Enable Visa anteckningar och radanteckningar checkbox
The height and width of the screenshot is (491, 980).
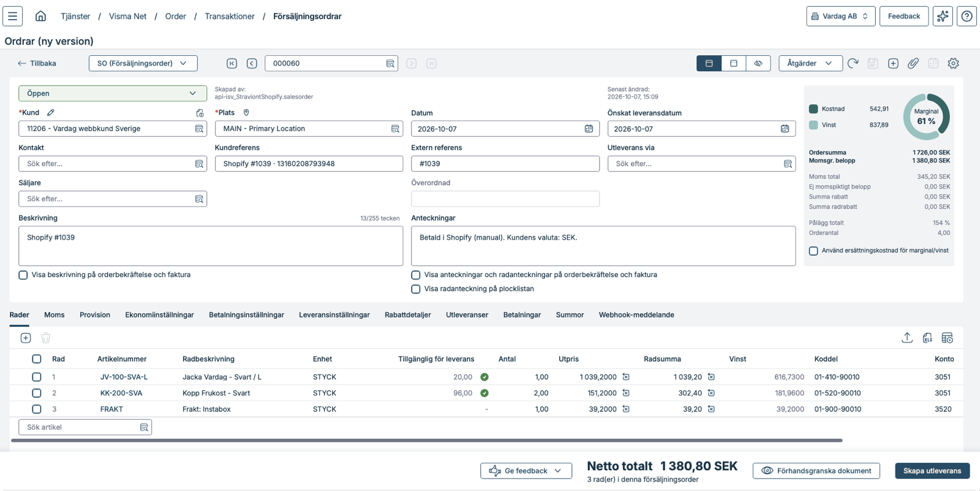point(416,275)
